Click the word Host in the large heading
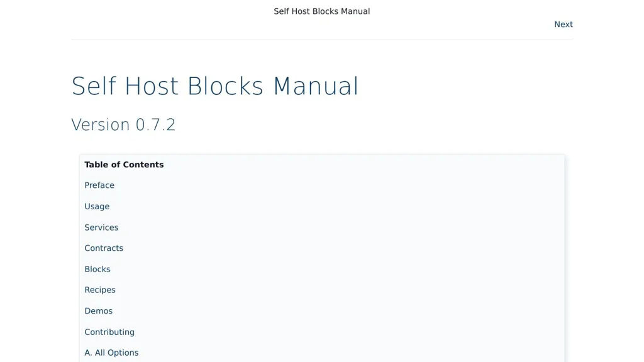The height and width of the screenshot is (362, 644). (x=152, y=86)
